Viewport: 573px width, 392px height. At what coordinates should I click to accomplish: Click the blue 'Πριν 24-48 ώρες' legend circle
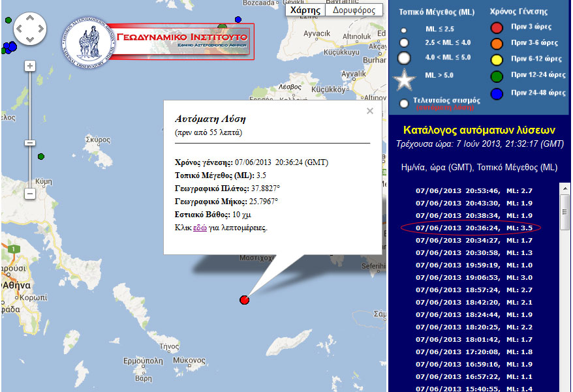pyautogui.click(x=497, y=93)
